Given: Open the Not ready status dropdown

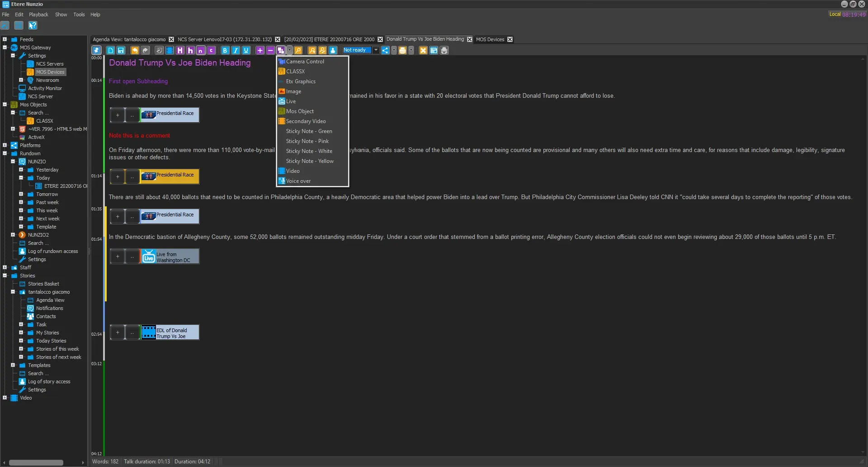Looking at the screenshot, I should click(376, 50).
